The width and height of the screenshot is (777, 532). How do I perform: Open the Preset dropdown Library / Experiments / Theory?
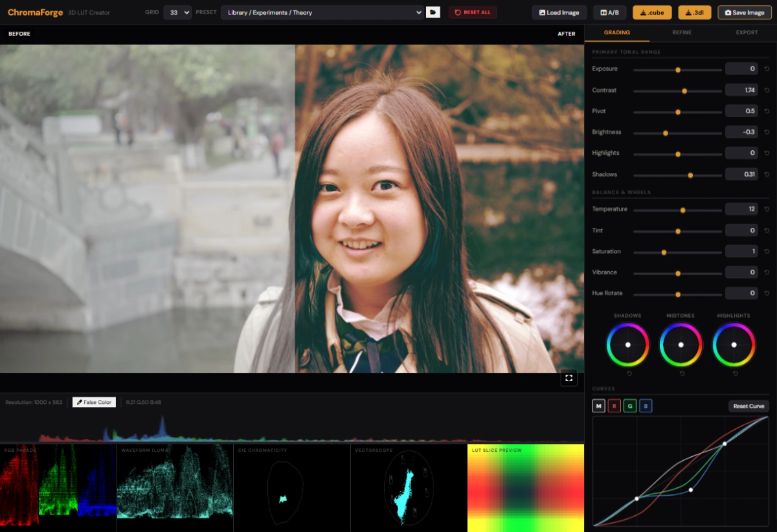pyautogui.click(x=322, y=12)
